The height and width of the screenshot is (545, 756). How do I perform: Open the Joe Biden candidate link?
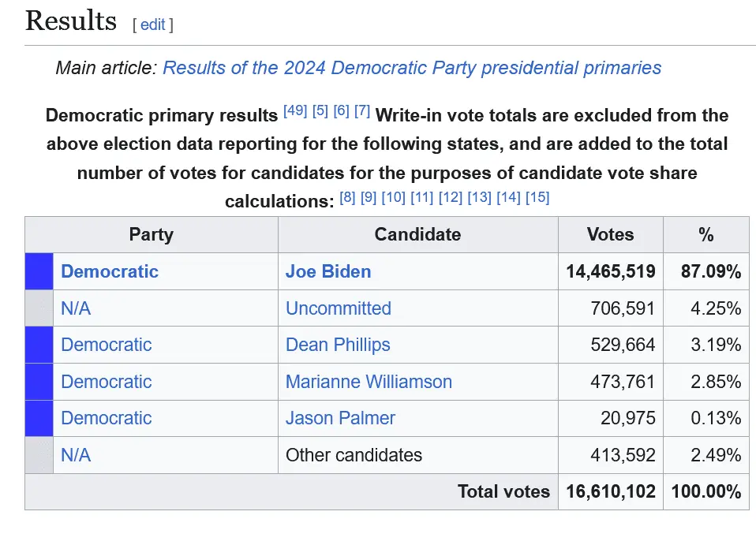328,271
